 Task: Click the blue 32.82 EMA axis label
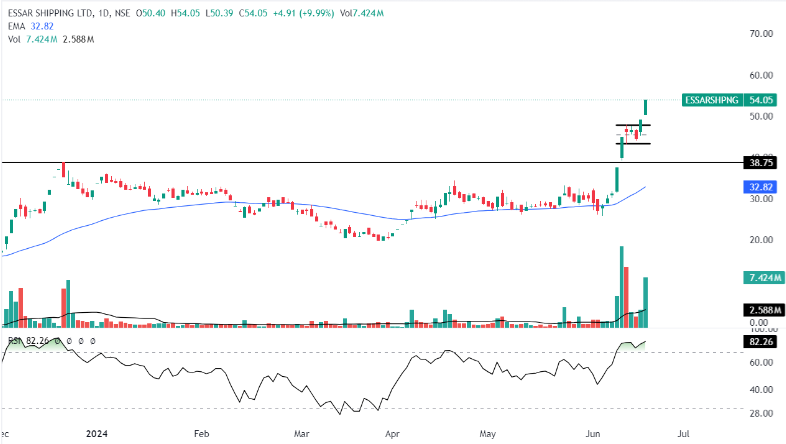point(761,187)
